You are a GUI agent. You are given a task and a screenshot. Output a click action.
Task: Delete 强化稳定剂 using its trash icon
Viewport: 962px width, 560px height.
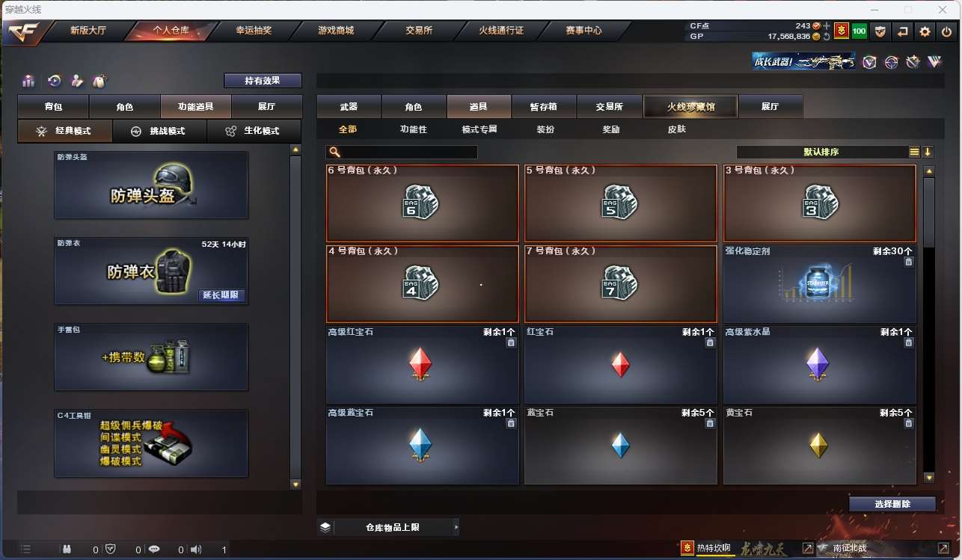click(x=908, y=262)
